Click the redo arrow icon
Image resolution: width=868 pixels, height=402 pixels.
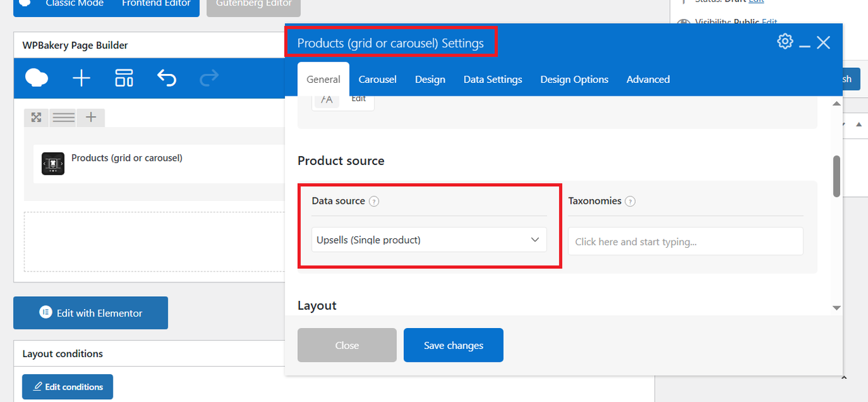coord(209,78)
